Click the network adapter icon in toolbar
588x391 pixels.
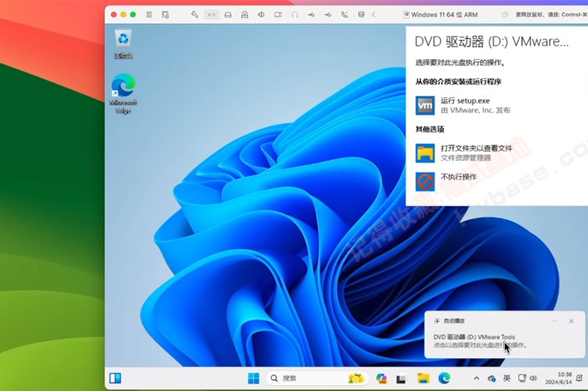point(211,15)
